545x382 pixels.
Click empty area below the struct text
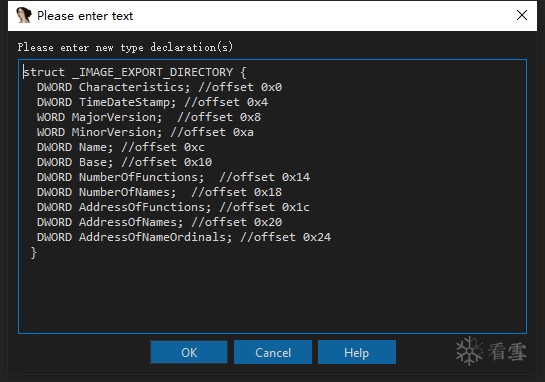click(x=272, y=295)
